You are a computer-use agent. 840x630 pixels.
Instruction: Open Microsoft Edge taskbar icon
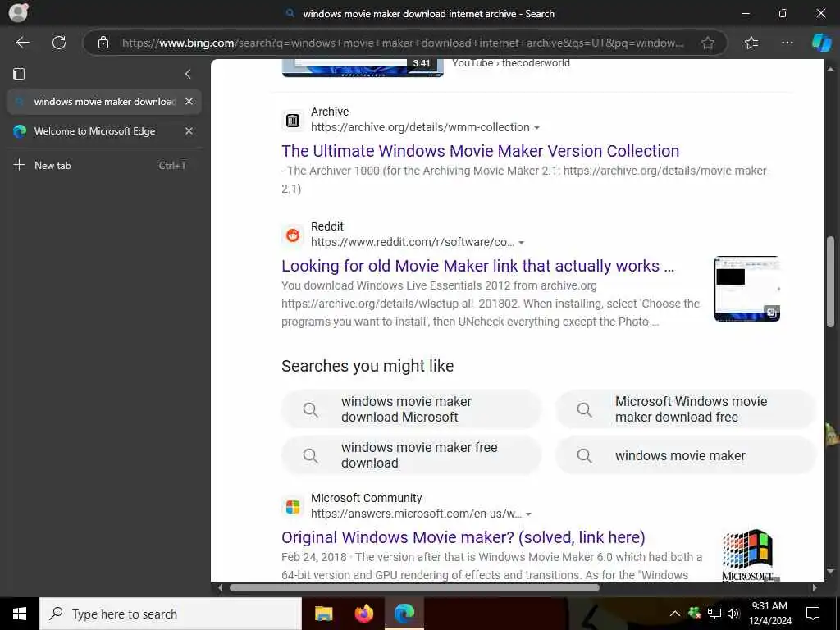404,614
